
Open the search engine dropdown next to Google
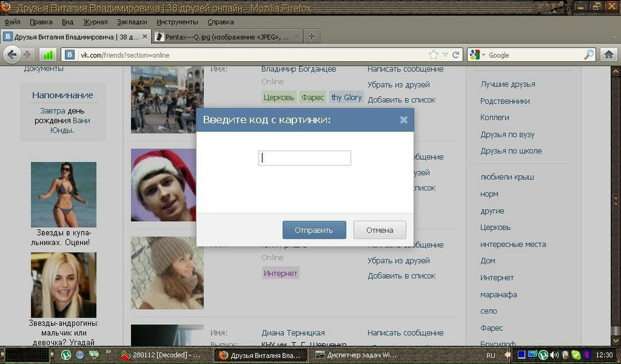click(x=483, y=55)
